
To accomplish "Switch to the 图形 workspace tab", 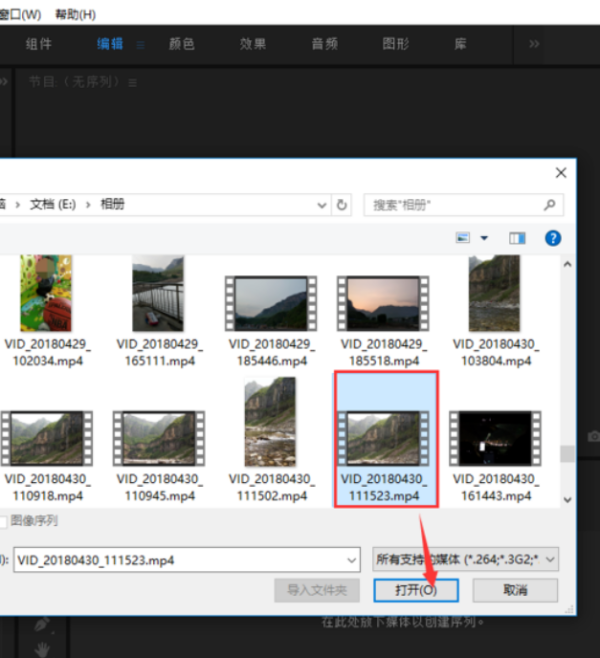I will [x=396, y=44].
